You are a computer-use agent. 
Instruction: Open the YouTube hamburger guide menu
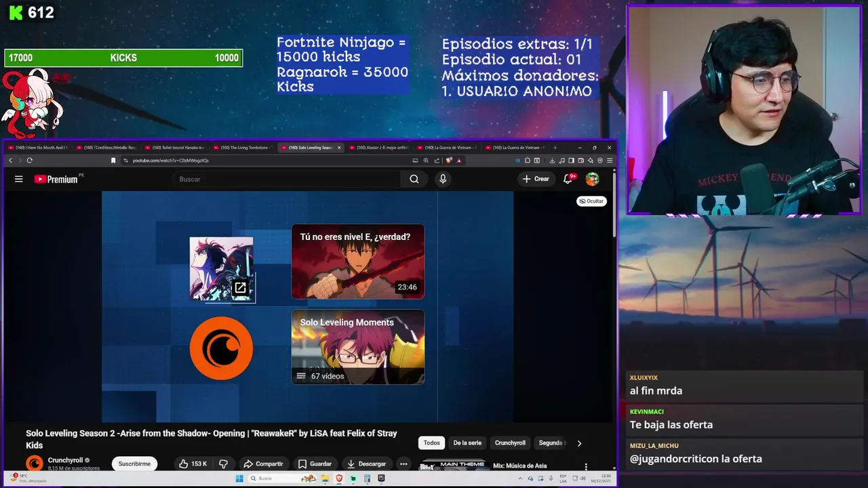point(19,179)
